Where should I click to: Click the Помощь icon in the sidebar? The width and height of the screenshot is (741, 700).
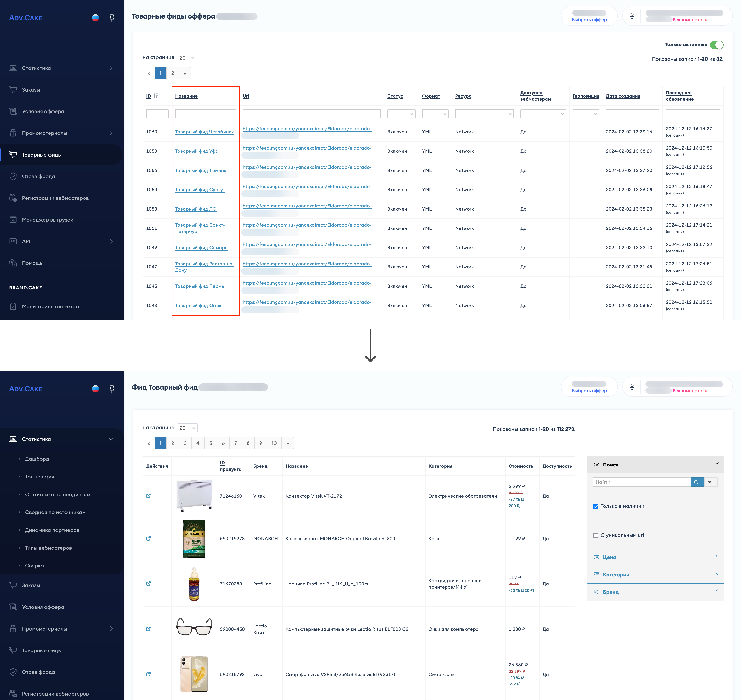click(x=13, y=263)
